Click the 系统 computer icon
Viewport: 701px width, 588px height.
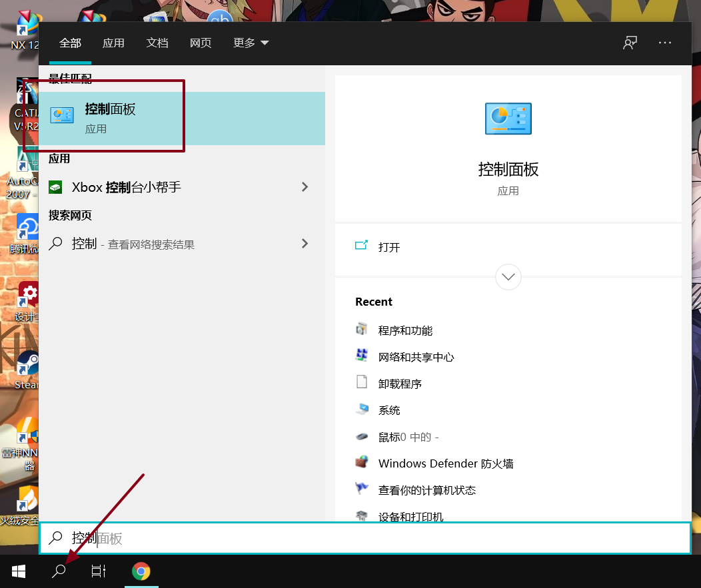(362, 409)
